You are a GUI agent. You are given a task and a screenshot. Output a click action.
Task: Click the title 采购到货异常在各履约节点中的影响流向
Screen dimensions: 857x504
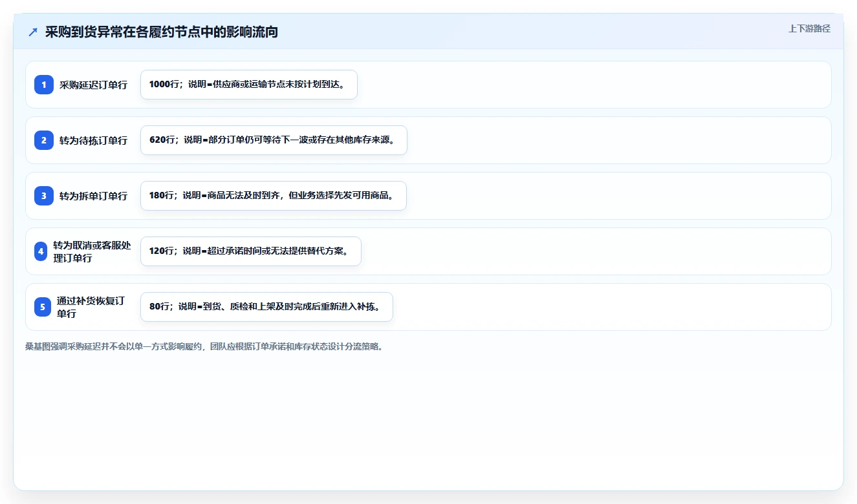162,32
